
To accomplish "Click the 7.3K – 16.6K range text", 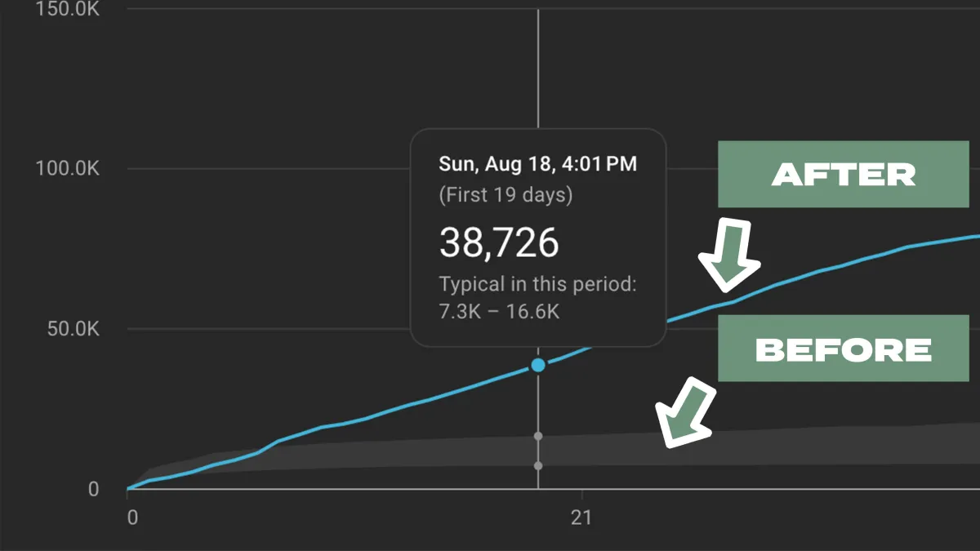I will (x=499, y=312).
